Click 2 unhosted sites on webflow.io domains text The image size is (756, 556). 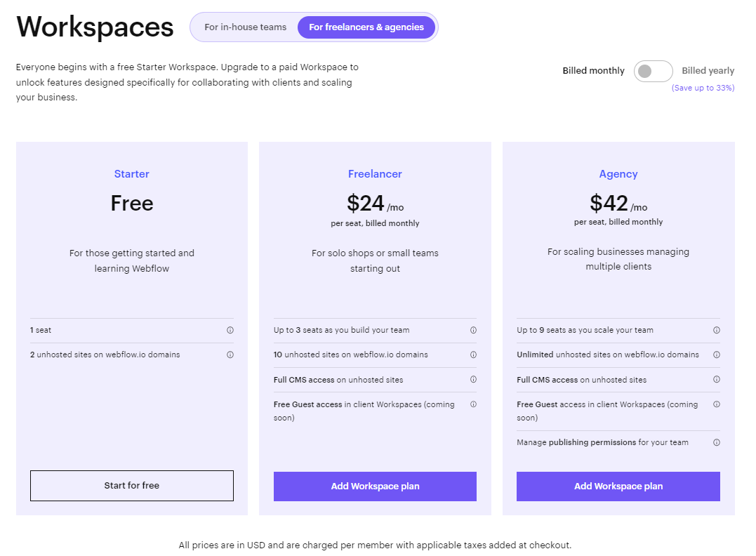point(105,355)
